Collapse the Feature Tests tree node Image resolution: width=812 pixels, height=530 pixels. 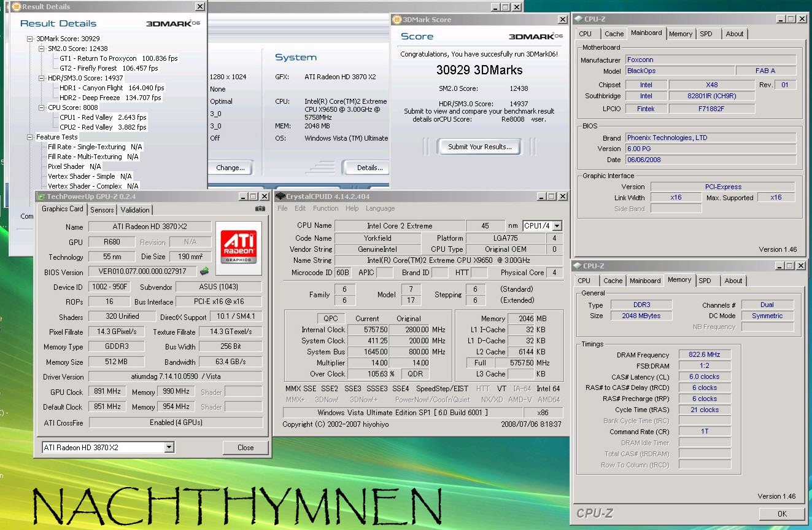click(x=31, y=137)
